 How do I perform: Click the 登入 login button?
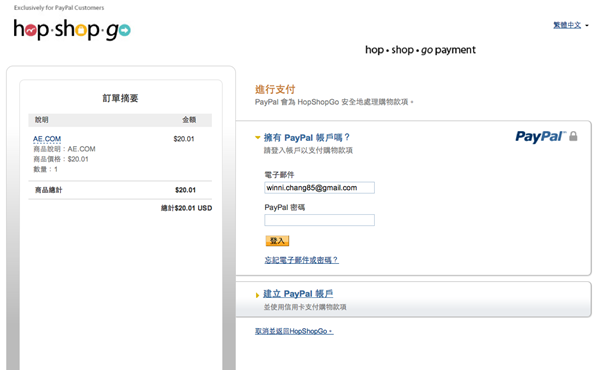coord(277,241)
